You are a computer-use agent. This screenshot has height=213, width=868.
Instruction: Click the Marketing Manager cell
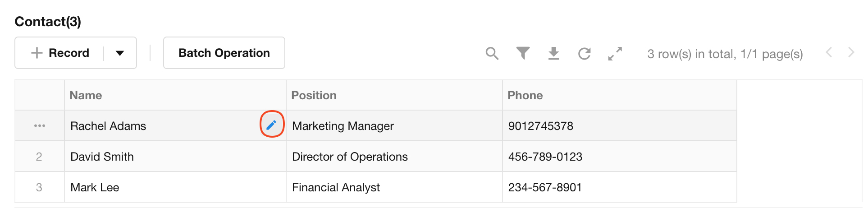coord(343,126)
